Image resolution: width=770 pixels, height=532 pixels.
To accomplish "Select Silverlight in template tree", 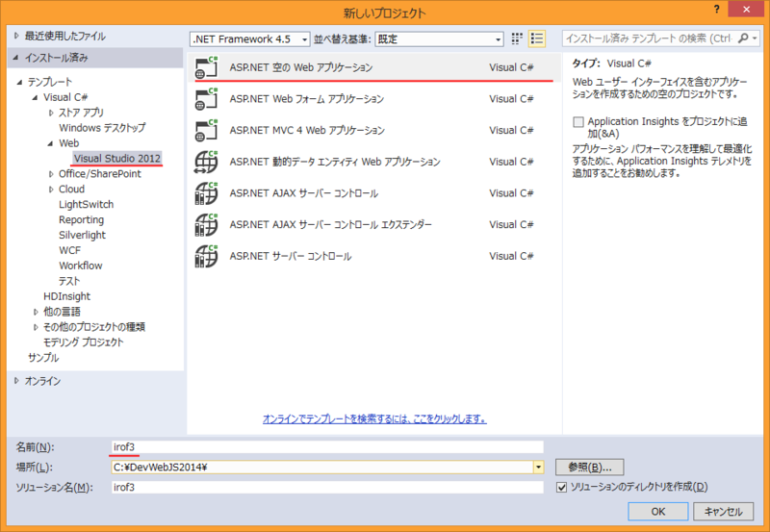I will point(82,235).
